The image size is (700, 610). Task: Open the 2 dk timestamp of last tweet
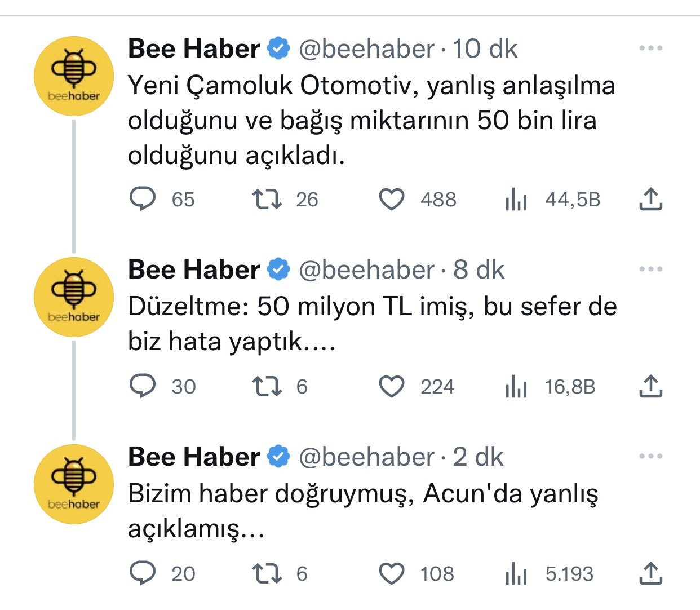[478, 457]
